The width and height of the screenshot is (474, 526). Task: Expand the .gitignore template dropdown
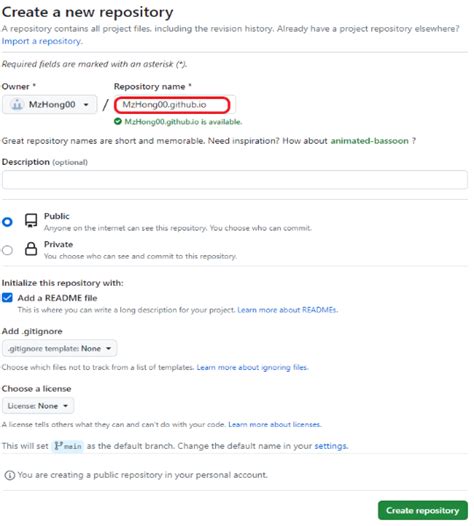[60, 349]
